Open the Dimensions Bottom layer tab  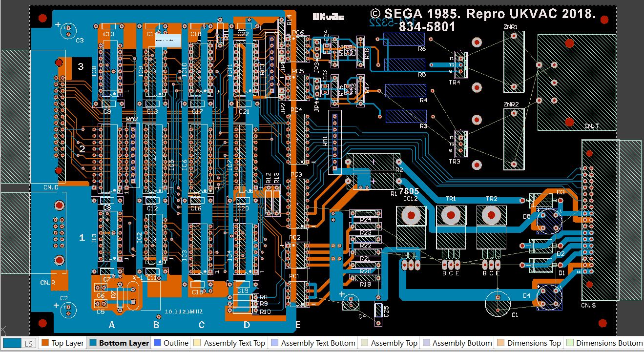coord(603,343)
